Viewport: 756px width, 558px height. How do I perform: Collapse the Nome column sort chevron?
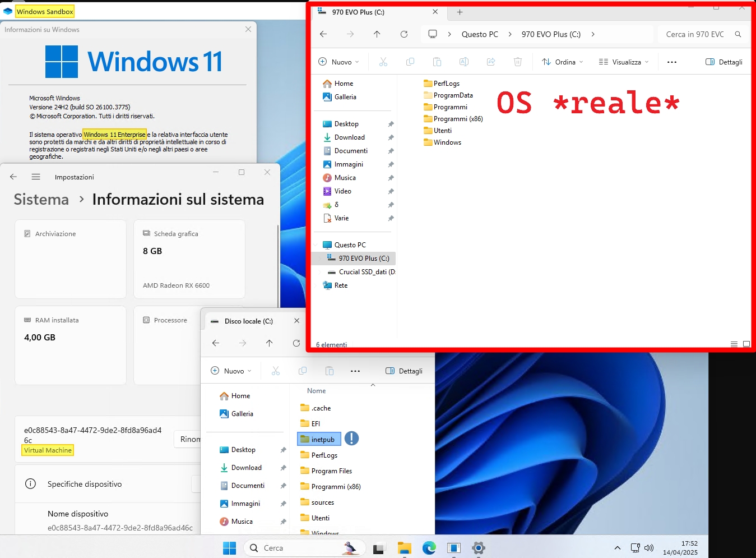click(x=373, y=385)
